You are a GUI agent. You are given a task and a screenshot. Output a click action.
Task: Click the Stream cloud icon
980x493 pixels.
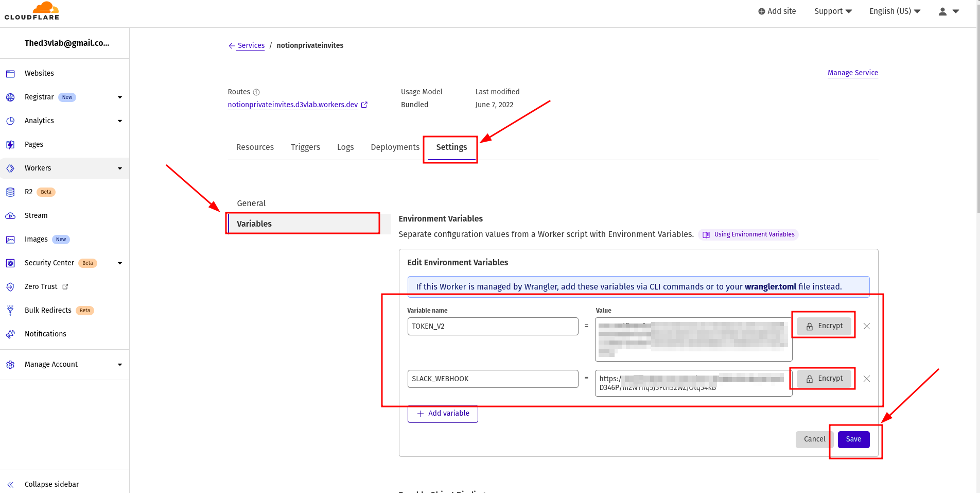point(10,216)
